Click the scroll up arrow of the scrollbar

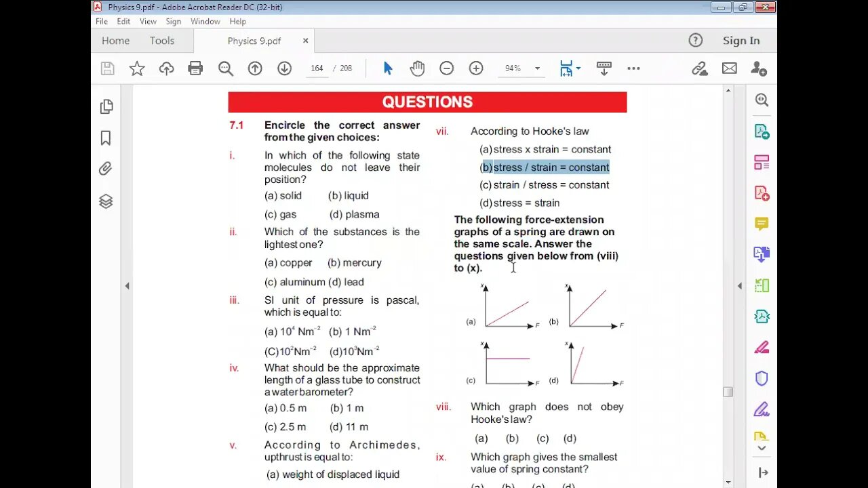pyautogui.click(x=728, y=90)
